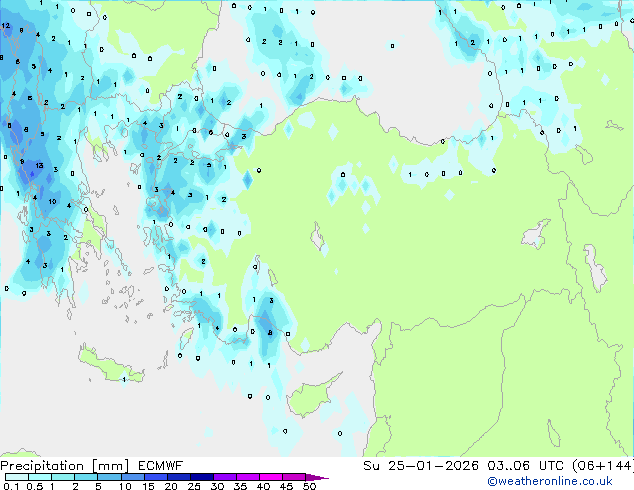Select the 2 to 5 mm legend swatch
This screenshot has height=490, width=634.
pos(86,477)
